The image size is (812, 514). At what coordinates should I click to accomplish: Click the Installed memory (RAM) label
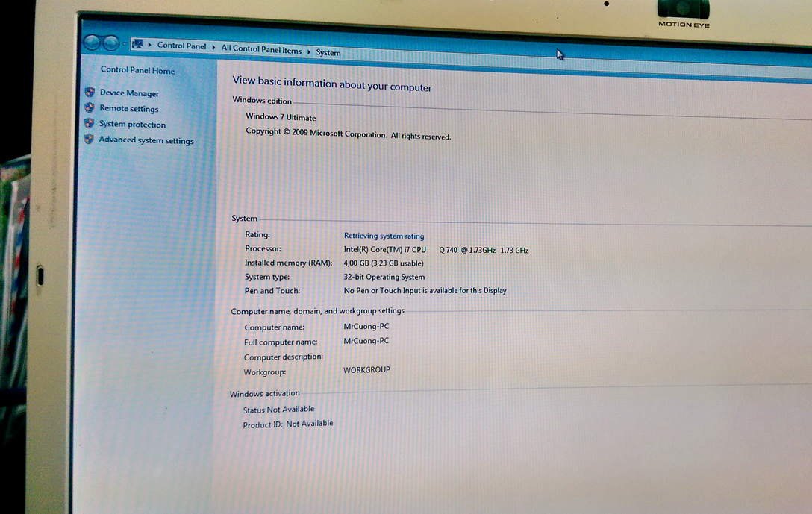(x=288, y=263)
